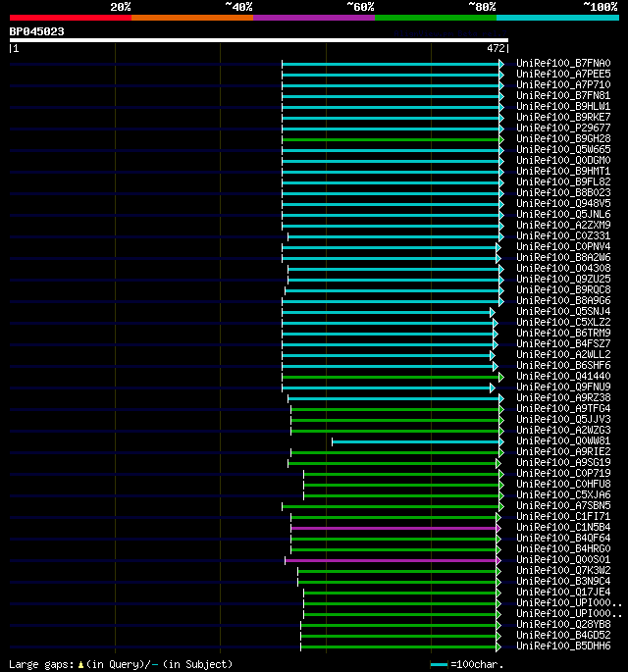
Task: Click the orange ~40% identity legend segment
Action: click(x=192, y=18)
